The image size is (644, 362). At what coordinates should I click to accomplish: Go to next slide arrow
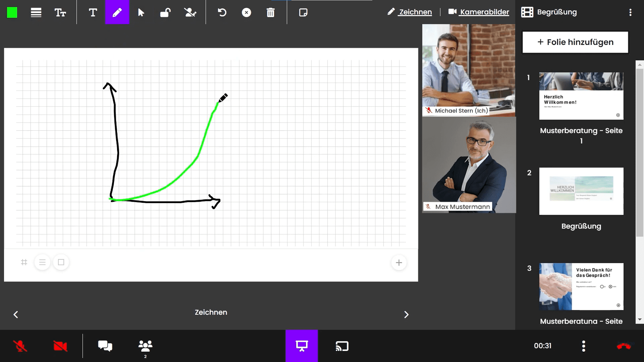pyautogui.click(x=406, y=314)
